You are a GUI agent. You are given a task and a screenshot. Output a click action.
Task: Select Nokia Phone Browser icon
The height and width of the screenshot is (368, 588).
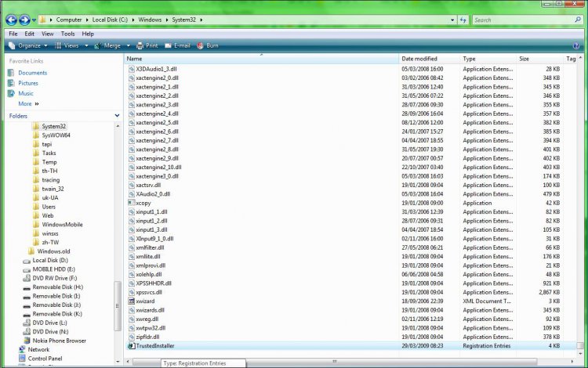coord(27,341)
